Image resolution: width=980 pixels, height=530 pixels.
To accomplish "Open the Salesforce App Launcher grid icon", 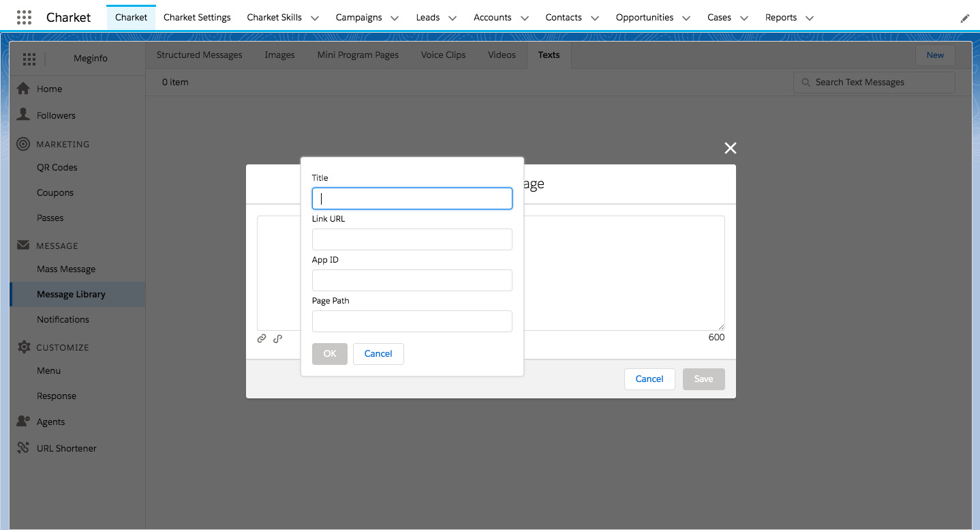I will click(x=23, y=17).
